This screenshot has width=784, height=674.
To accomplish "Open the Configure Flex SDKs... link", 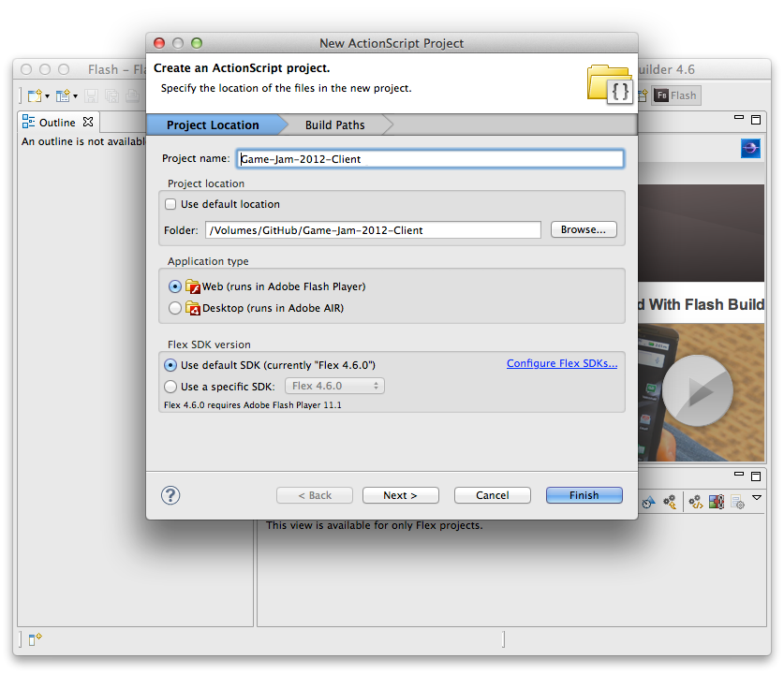I will (562, 364).
